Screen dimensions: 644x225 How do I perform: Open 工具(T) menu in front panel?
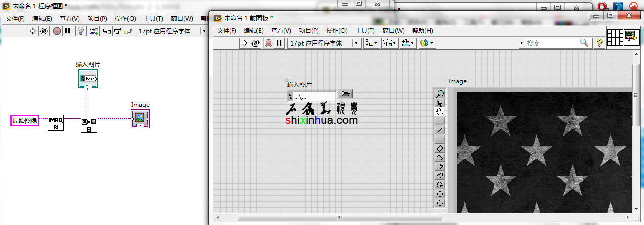click(365, 31)
